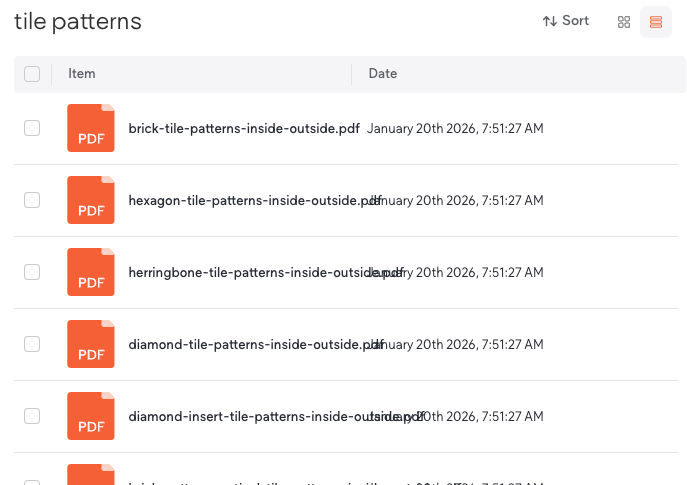
Task: Toggle the select-all checkbox in header
Action: [32, 74]
